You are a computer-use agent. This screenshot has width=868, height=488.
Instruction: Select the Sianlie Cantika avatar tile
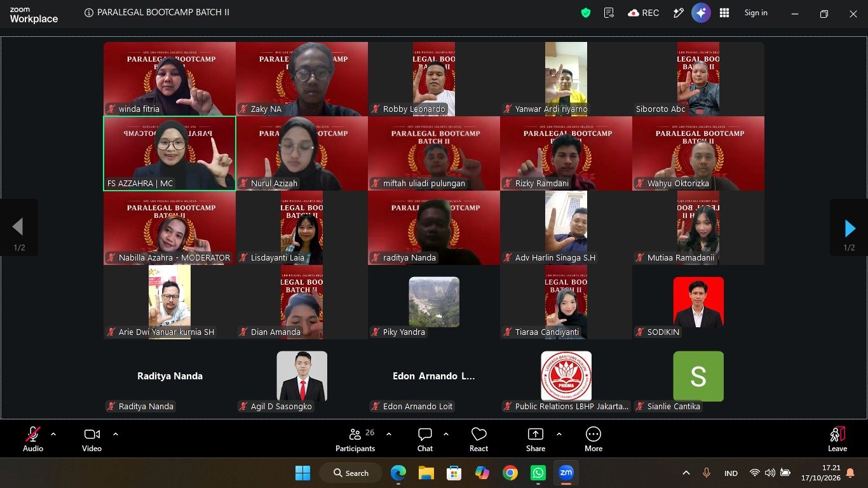coord(698,376)
